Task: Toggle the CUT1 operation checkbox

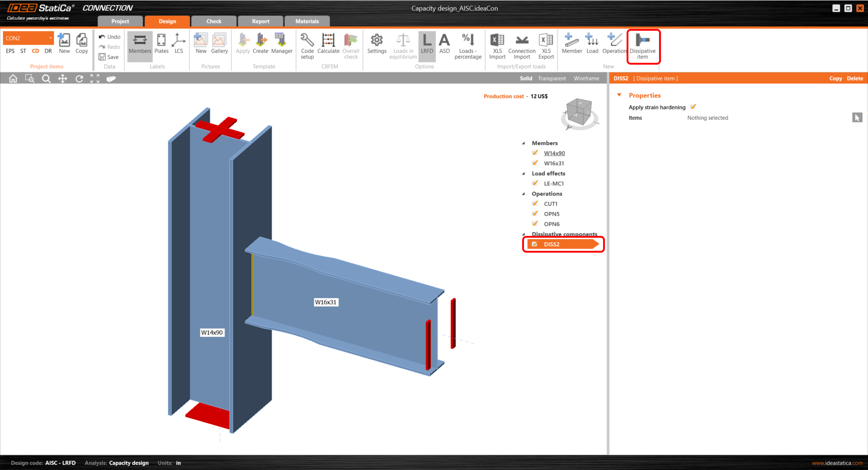Action: 535,204
